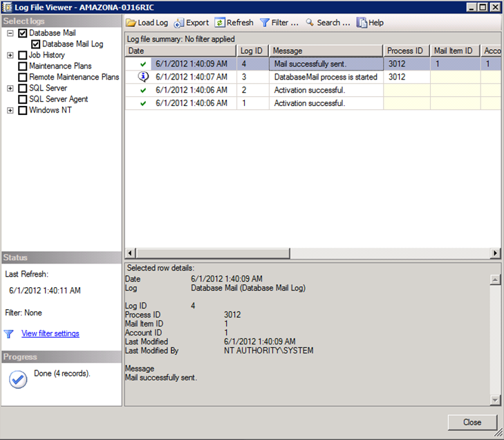
Task: Sort by the Mail Item ID column header
Action: (x=455, y=51)
